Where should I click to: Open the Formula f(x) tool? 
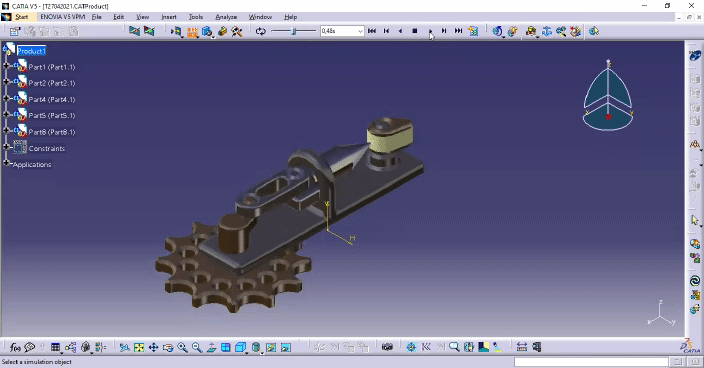15,347
